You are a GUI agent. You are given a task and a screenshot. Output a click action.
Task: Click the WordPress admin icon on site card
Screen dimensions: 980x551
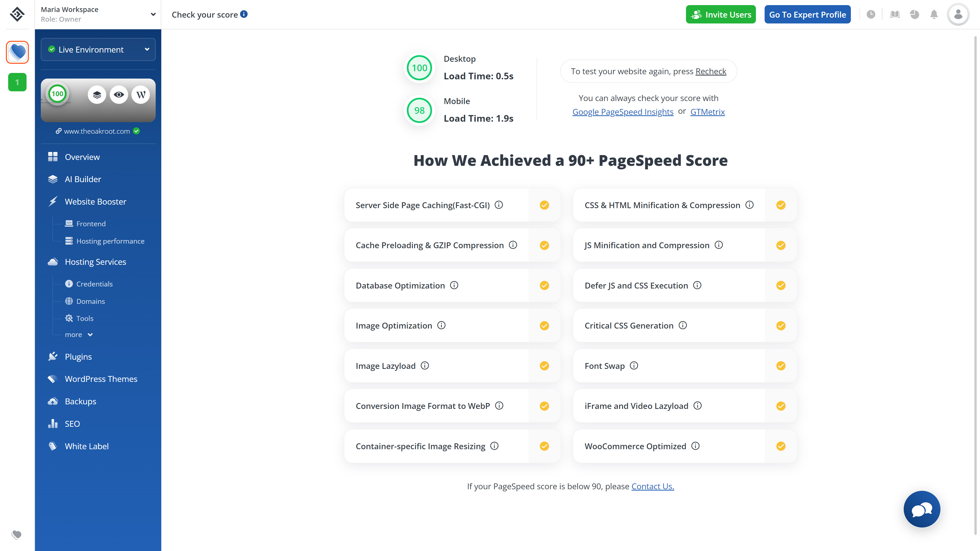(x=140, y=95)
